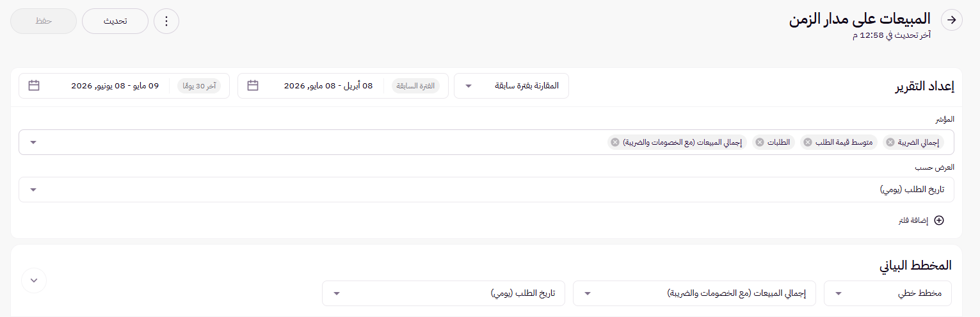Expand the المؤشر metrics dropdown arrow
This screenshot has width=980, height=317.
[x=33, y=142]
